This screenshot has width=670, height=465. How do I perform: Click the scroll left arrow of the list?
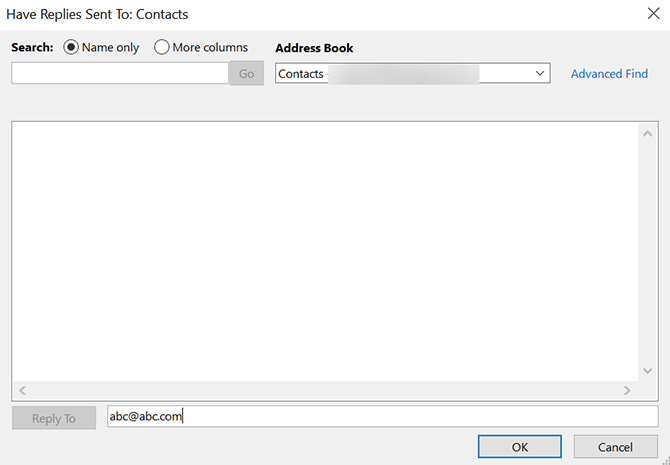[x=23, y=390]
